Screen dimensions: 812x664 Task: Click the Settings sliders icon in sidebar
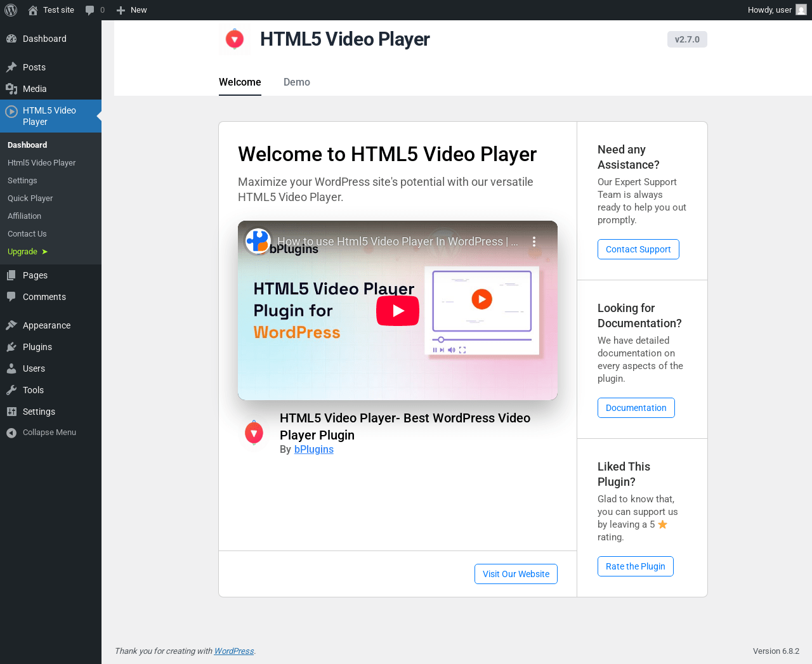(x=11, y=412)
